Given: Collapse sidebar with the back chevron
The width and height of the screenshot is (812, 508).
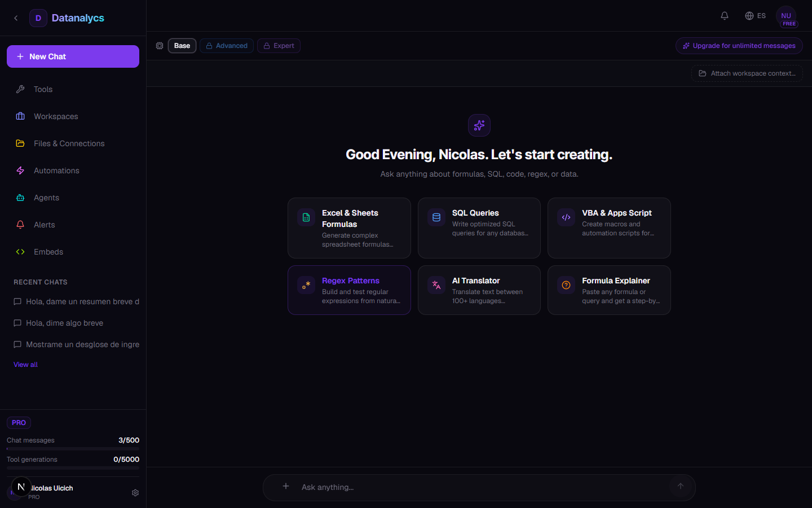Looking at the screenshot, I should 16,18.
